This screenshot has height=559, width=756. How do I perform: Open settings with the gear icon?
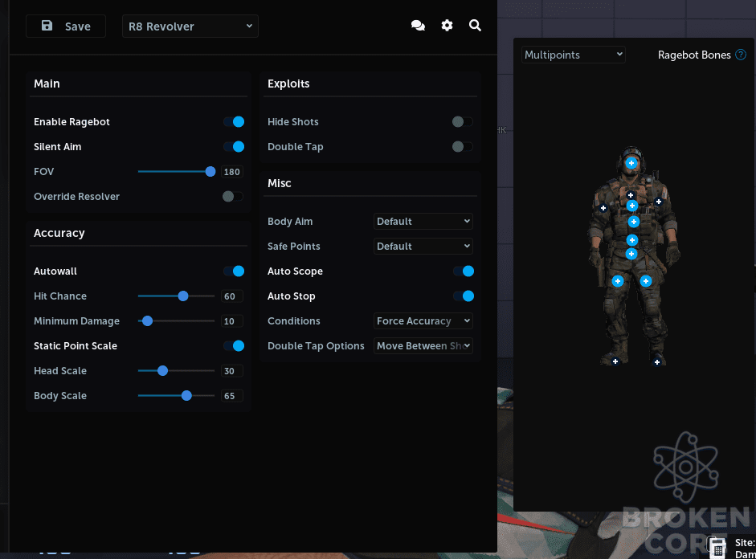click(x=447, y=26)
